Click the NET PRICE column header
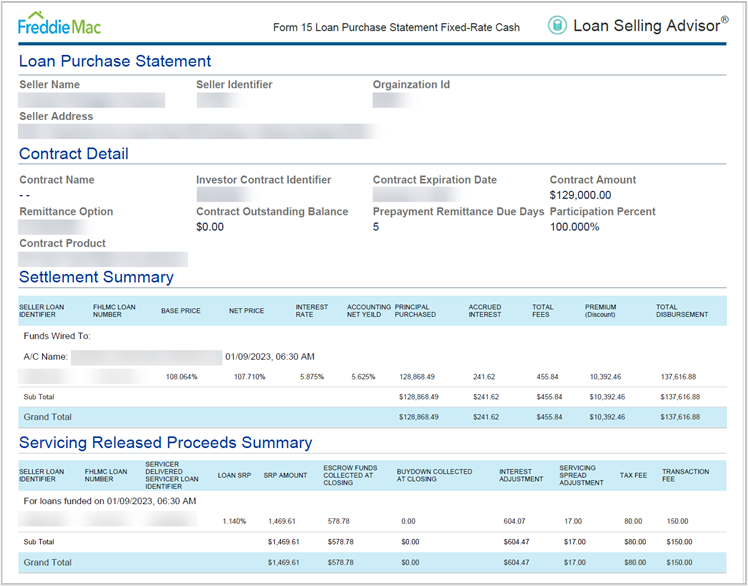The image size is (748, 586). [x=246, y=311]
